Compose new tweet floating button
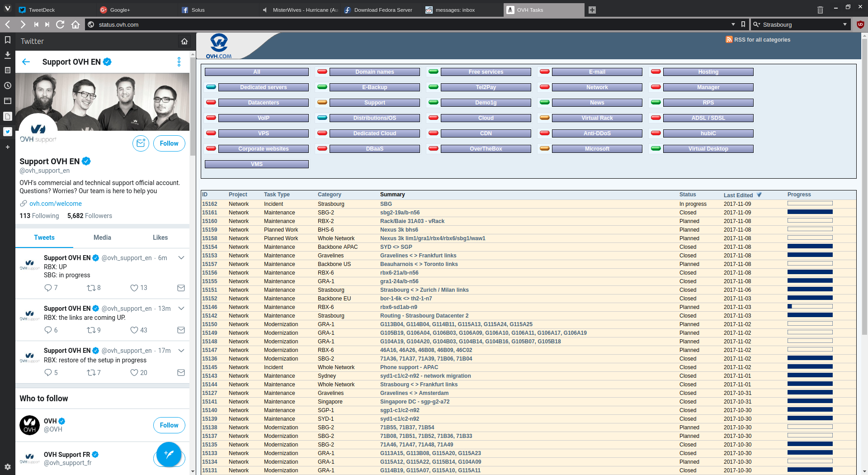 (x=169, y=454)
